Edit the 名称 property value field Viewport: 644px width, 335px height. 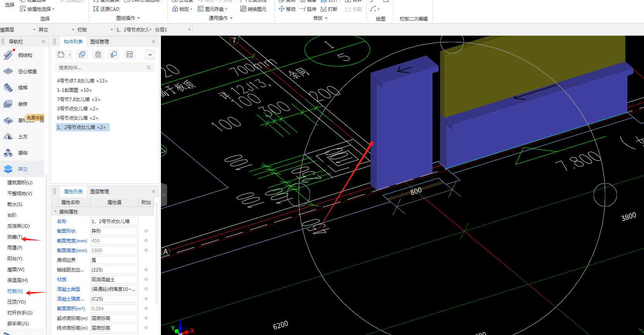point(114,221)
